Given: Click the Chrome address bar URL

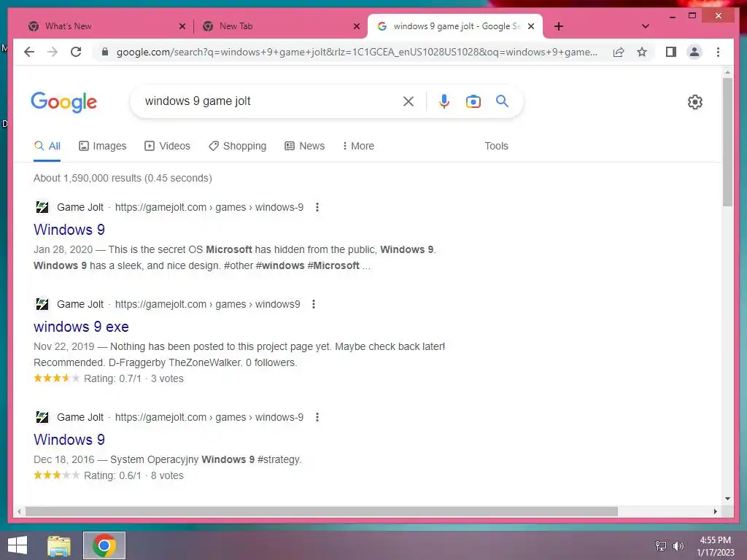Looking at the screenshot, I should click(356, 52).
